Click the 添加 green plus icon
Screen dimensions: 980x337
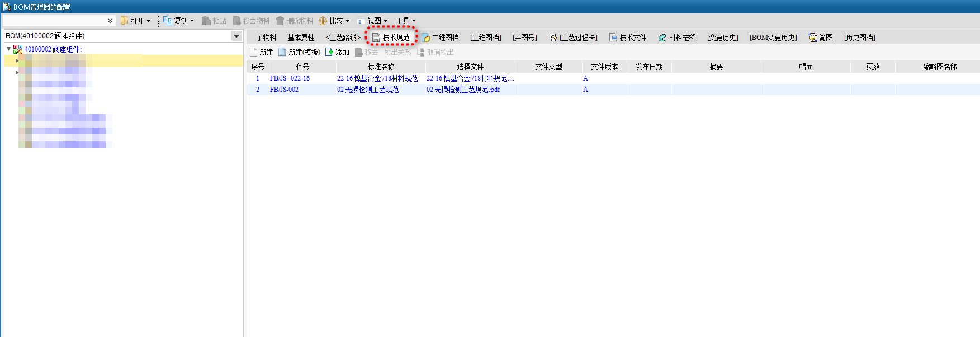pyautogui.click(x=329, y=52)
